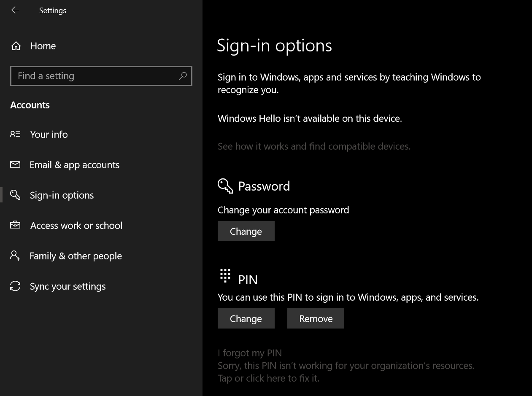Click the search magnifier icon
Screen dimensions: 532x396
pos(183,76)
